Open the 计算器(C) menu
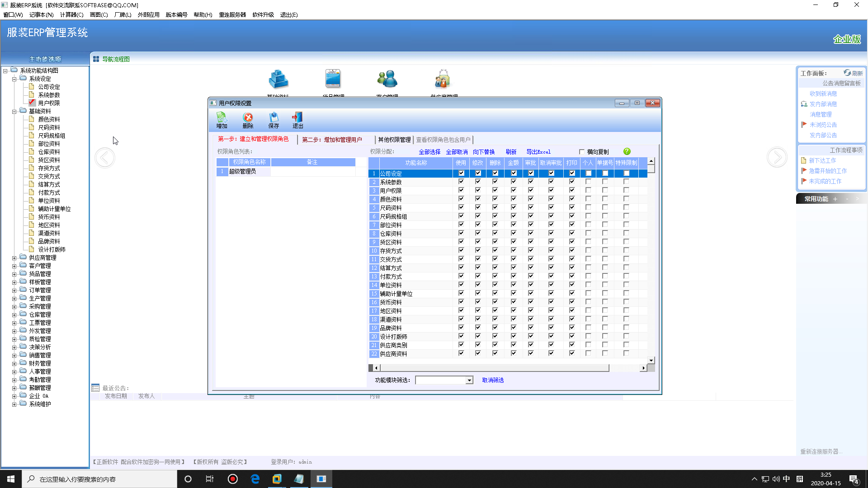The width and height of the screenshot is (868, 488). click(x=71, y=14)
